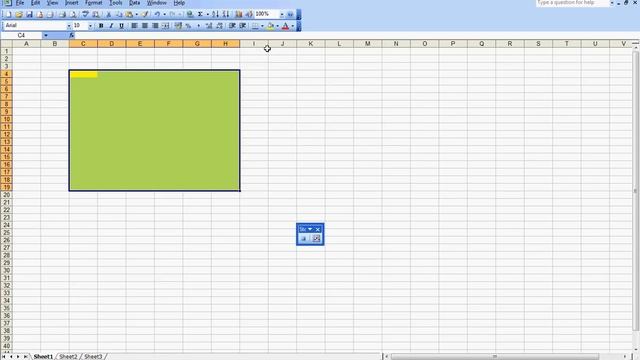Run the Spelling check tool
Screen dimensions: 640x360
(x=85, y=14)
